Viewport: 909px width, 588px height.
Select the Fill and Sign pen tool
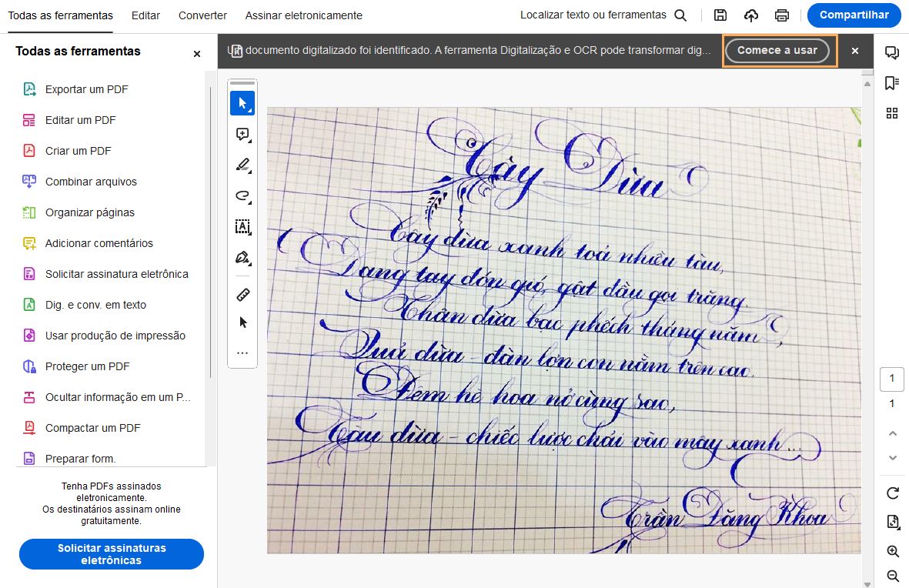click(242, 257)
